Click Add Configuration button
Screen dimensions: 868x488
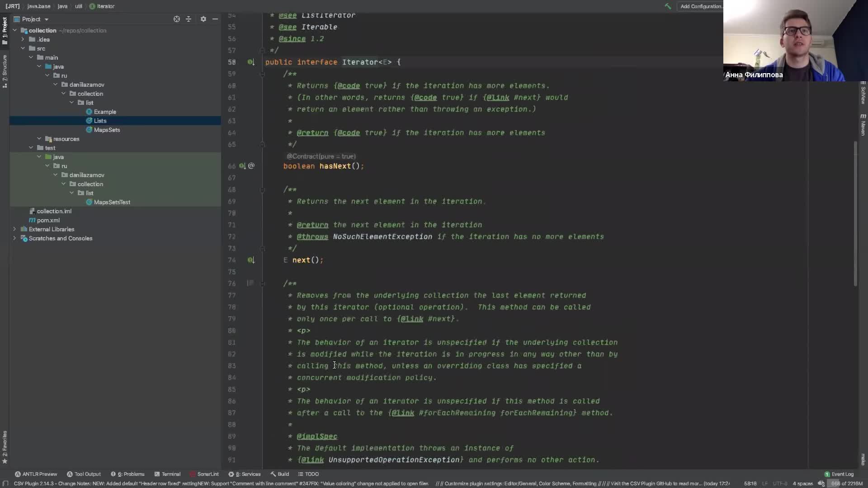(x=700, y=6)
